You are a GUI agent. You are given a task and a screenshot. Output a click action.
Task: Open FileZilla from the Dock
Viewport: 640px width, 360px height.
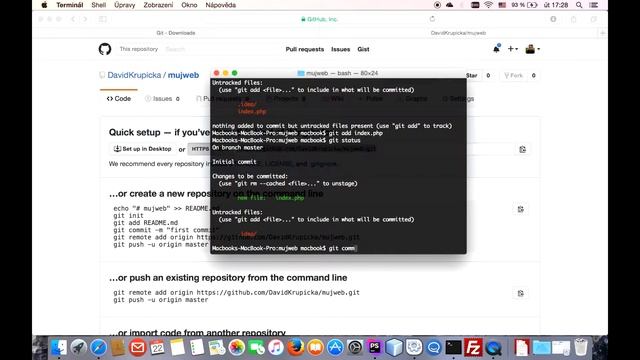[473, 348]
